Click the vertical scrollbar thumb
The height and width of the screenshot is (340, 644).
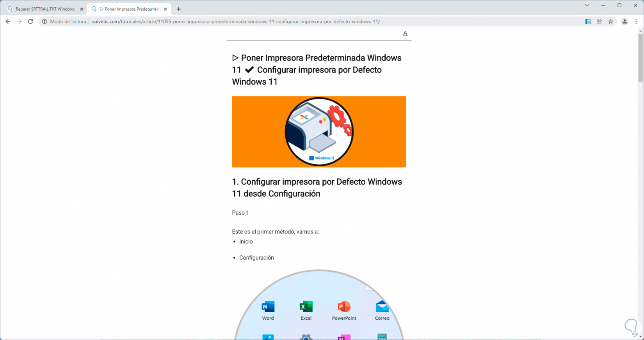[x=640, y=58]
